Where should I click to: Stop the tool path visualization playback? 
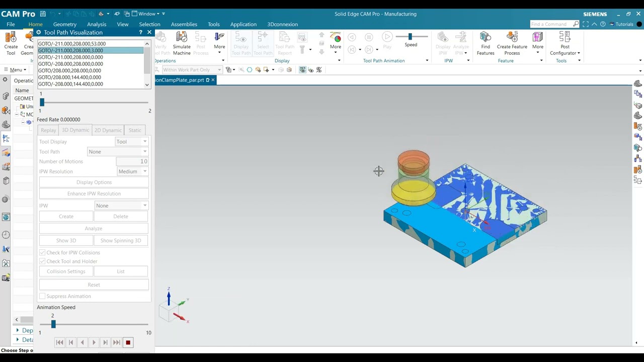pos(128,342)
